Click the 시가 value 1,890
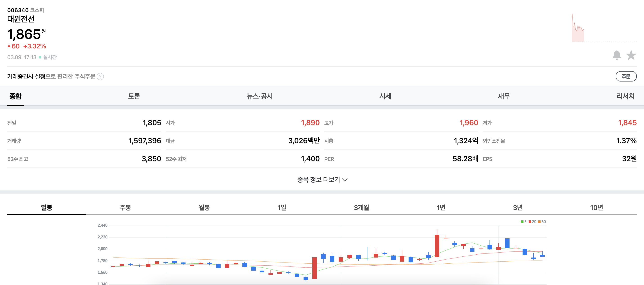The image size is (644, 285). pos(310,123)
